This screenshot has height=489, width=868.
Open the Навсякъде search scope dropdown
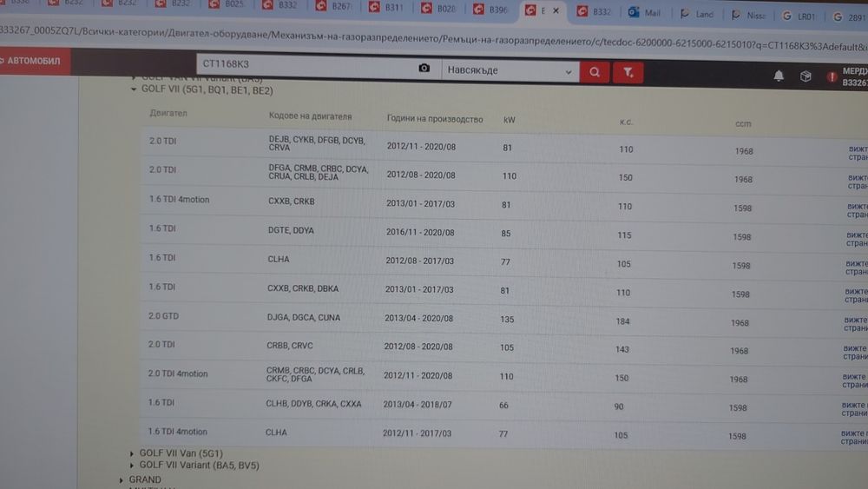[510, 71]
